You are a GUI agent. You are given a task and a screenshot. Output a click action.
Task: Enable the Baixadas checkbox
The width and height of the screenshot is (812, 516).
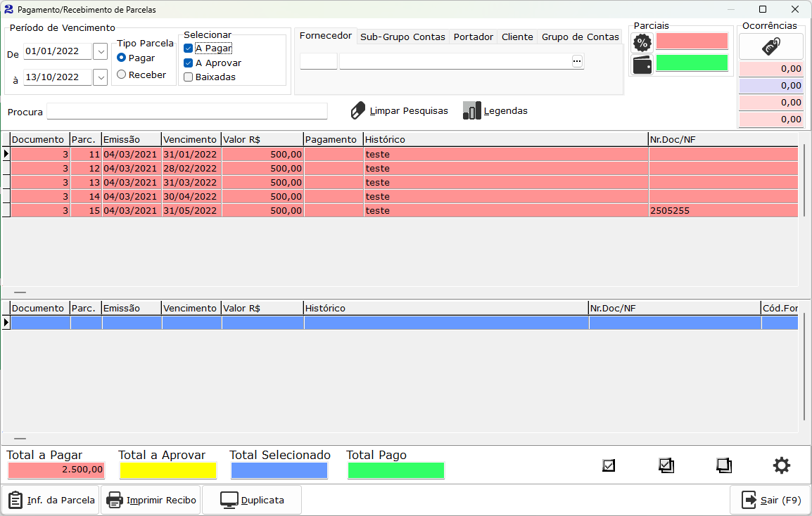click(189, 77)
